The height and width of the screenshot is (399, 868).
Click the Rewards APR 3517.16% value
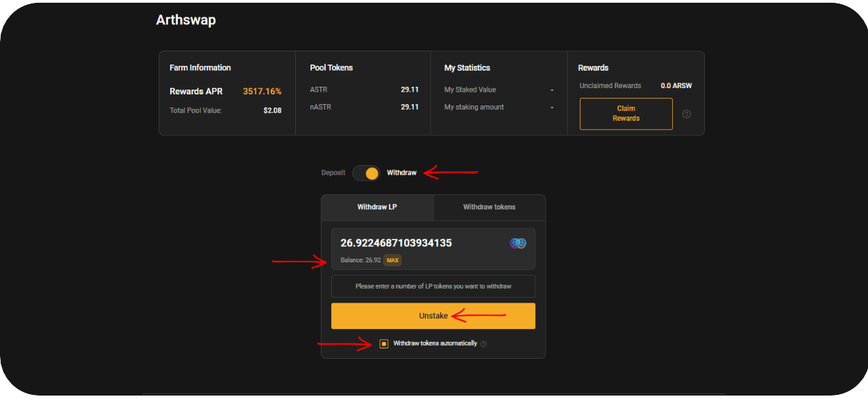tap(262, 92)
